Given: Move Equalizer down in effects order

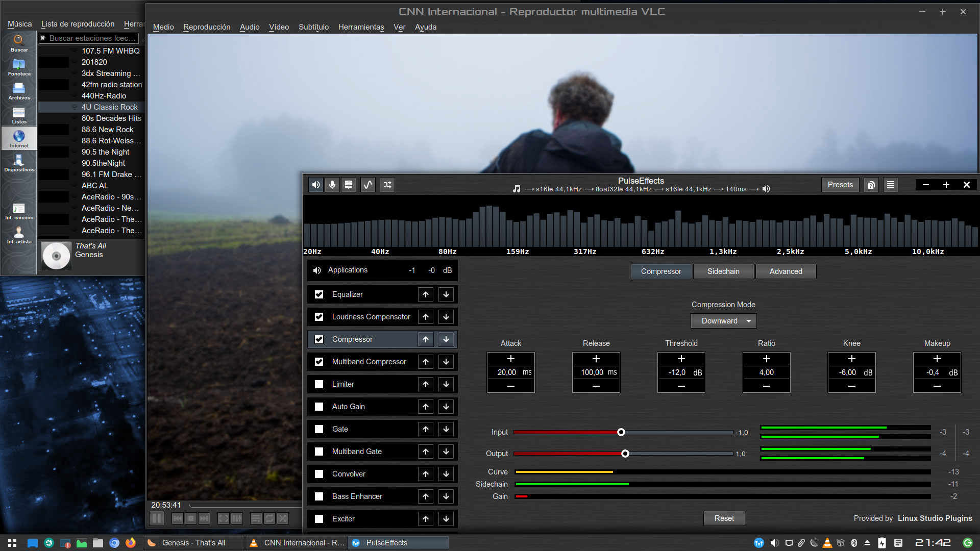Looking at the screenshot, I should click(x=446, y=294).
